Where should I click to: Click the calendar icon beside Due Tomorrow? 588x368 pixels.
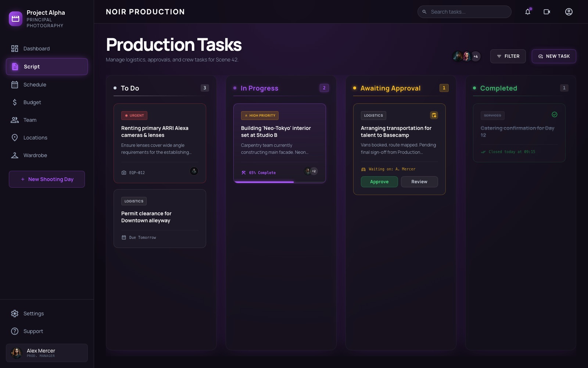pyautogui.click(x=124, y=237)
